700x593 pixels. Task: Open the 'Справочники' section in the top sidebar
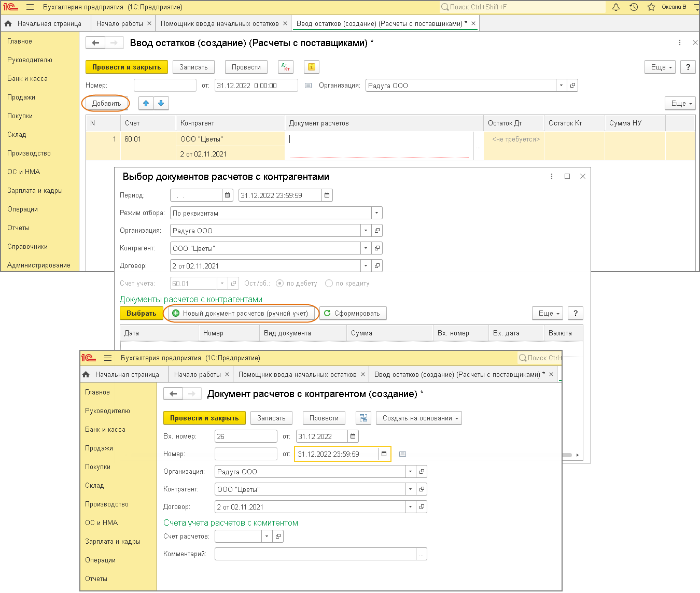(27, 247)
